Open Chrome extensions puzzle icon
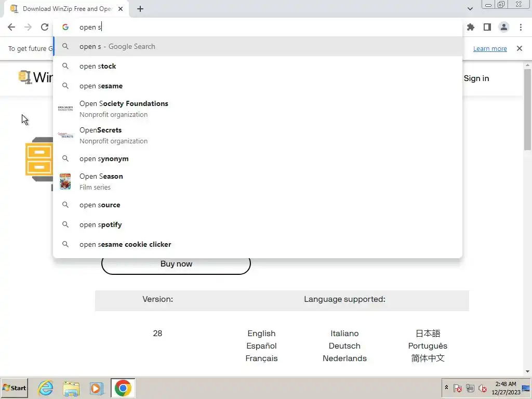Image resolution: width=532 pixels, height=399 pixels. pos(470,27)
